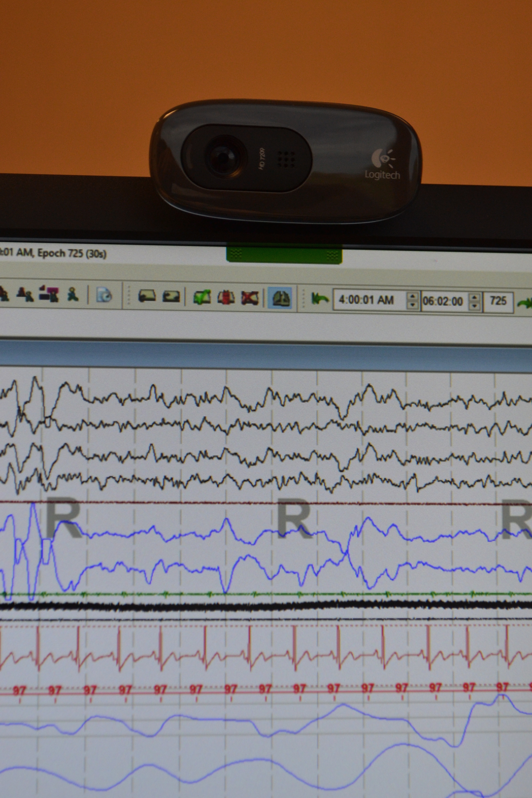532x798 pixels.
Task: Click the first dark folder toolbar icon
Action: point(147,296)
